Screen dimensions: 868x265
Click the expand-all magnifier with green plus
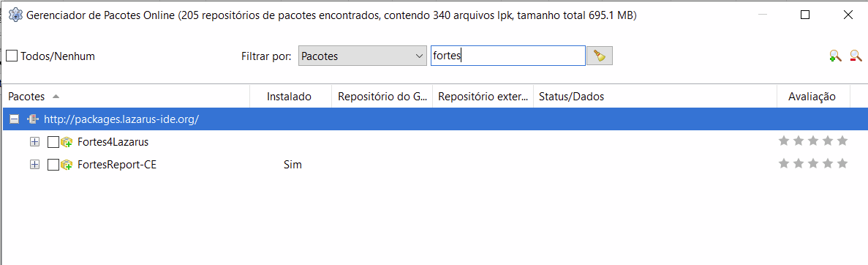coord(835,56)
